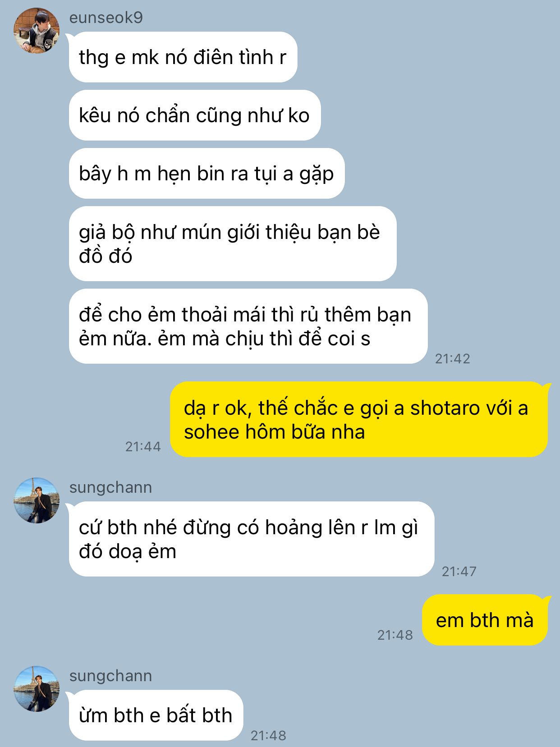Tap message "kêu nó chẩn cũng như ko"
Screen dimensions: 560x747
(194, 115)
